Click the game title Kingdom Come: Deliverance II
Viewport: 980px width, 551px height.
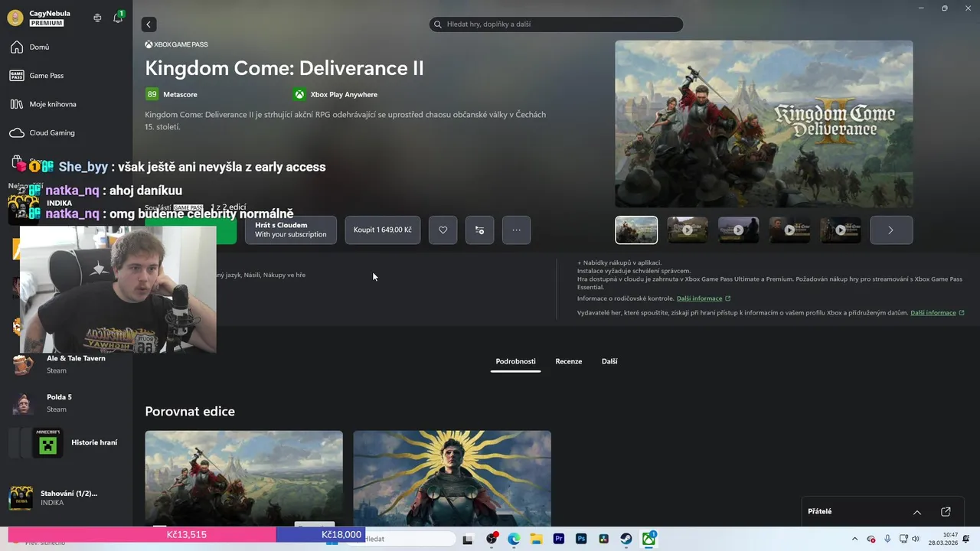(x=284, y=68)
